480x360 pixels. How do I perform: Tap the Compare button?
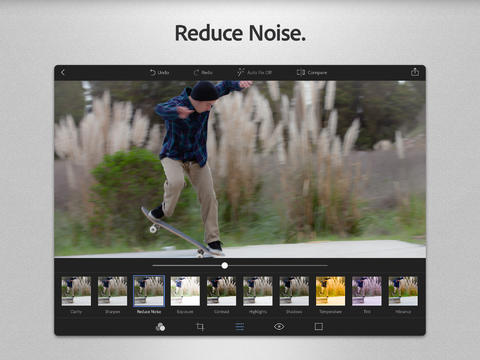pyautogui.click(x=312, y=72)
